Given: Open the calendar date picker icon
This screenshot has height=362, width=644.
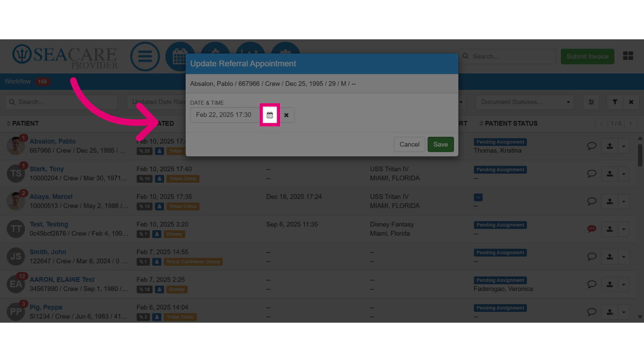Looking at the screenshot, I should point(270,115).
